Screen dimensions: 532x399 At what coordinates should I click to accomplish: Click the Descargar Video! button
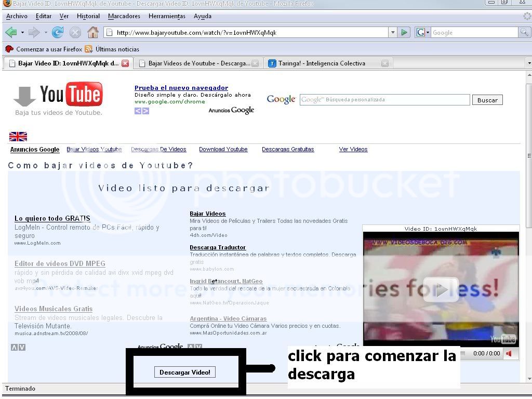click(x=185, y=372)
